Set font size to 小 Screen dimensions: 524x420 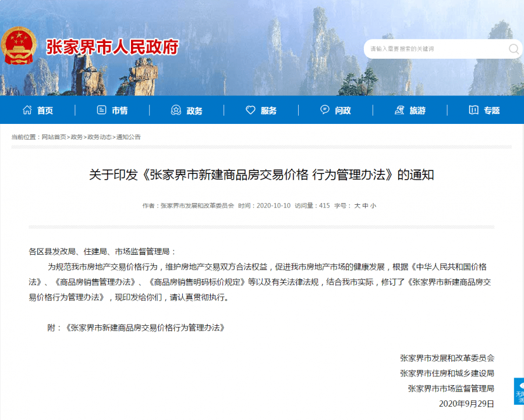[x=373, y=206]
